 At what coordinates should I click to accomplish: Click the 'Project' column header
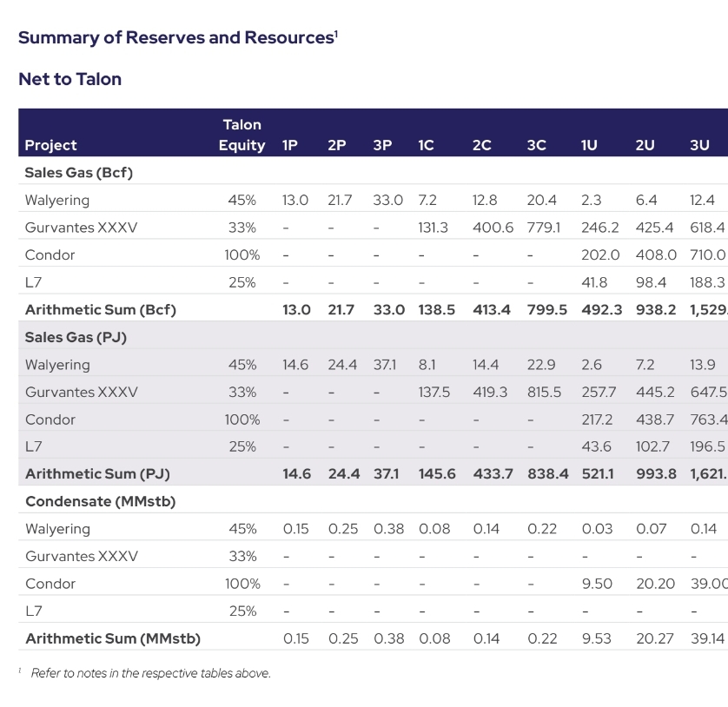coord(50,145)
